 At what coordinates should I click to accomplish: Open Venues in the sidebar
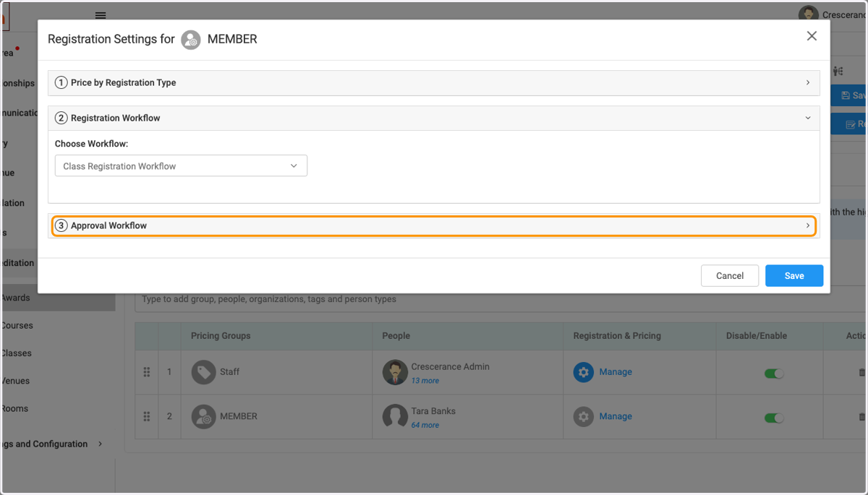click(15, 381)
